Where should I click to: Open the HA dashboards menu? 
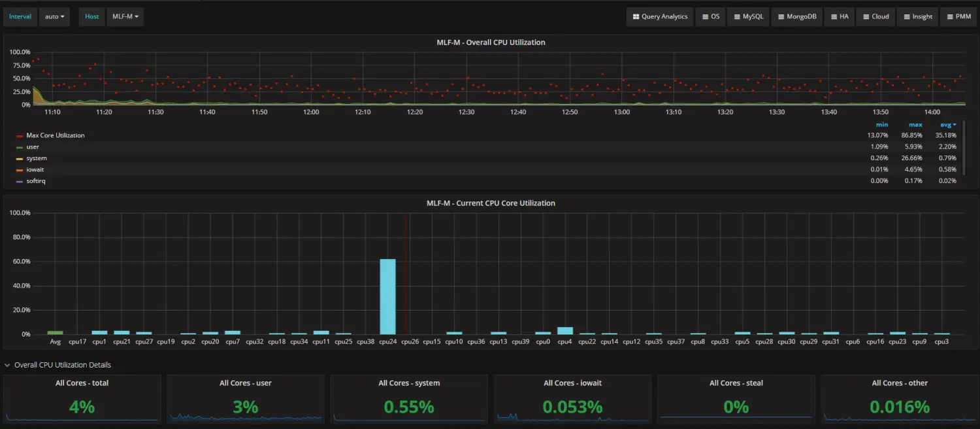(839, 16)
